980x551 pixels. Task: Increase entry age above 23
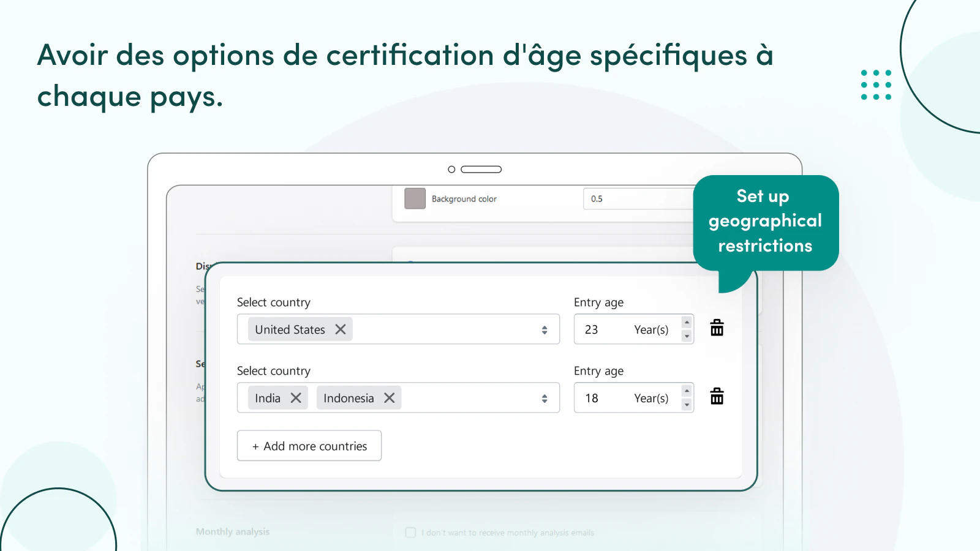pyautogui.click(x=687, y=323)
